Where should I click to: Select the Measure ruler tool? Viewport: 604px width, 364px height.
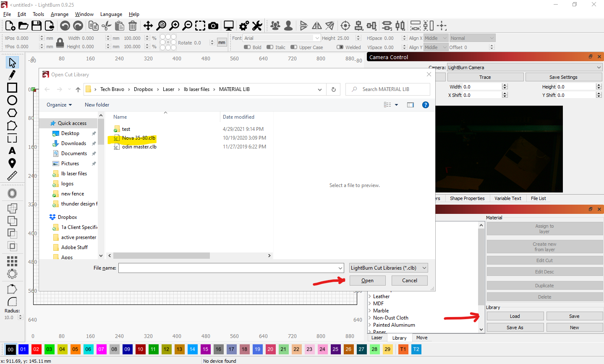click(12, 176)
